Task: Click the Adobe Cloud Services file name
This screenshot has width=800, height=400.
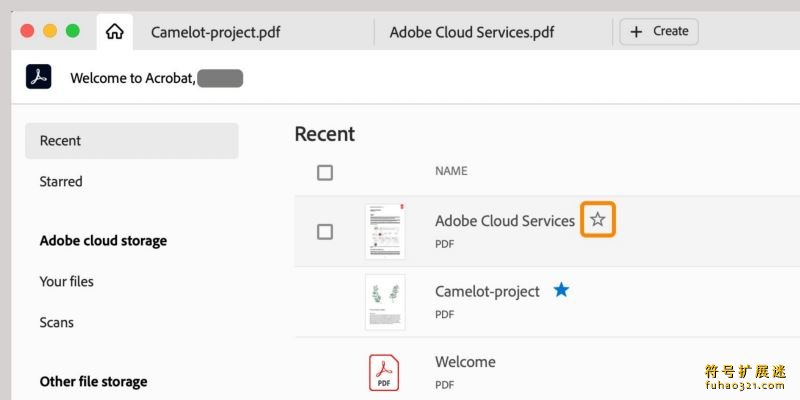Action: coord(505,221)
